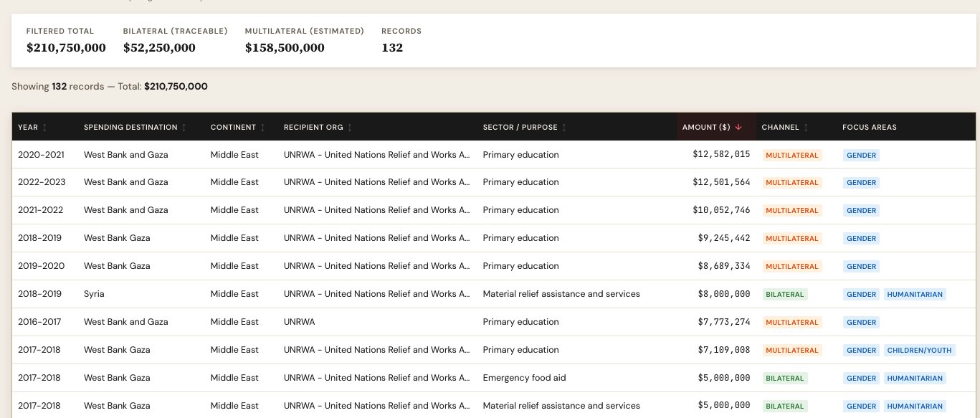Select the $9,245,442 amount cell
The image size is (980, 418).
pos(723,238)
